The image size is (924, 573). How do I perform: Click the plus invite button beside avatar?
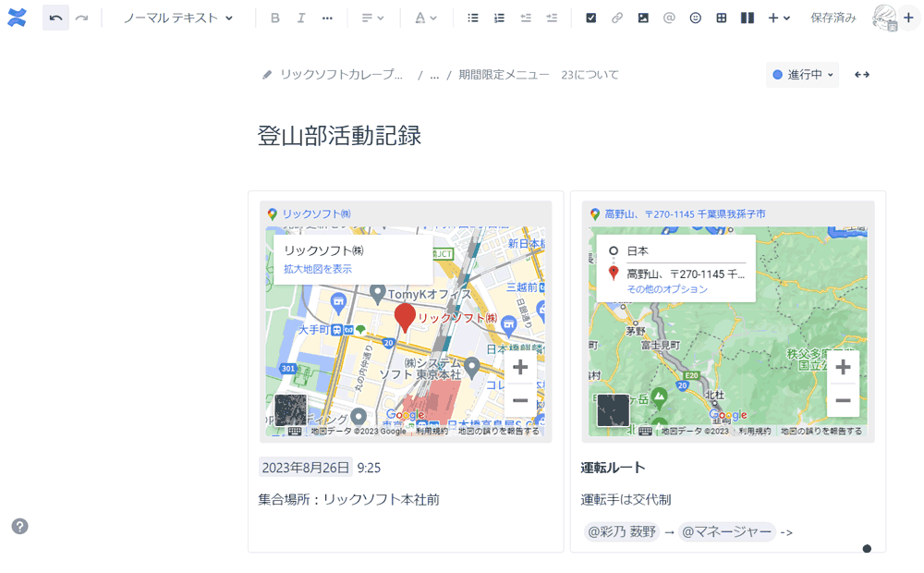pyautogui.click(x=908, y=18)
